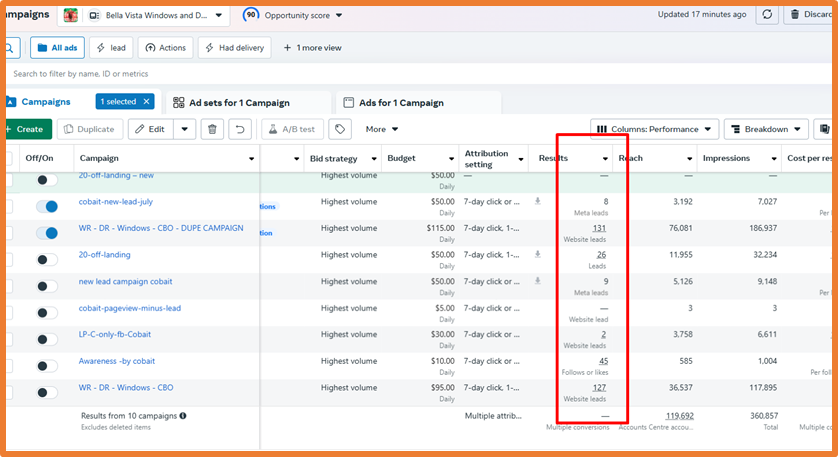The width and height of the screenshot is (838, 457).
Task: Click the Edit button
Action: pos(151,129)
